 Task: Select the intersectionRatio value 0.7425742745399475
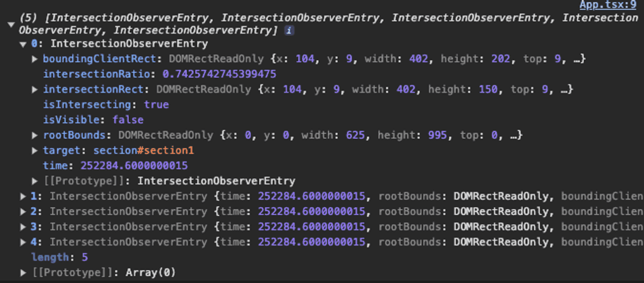point(219,74)
